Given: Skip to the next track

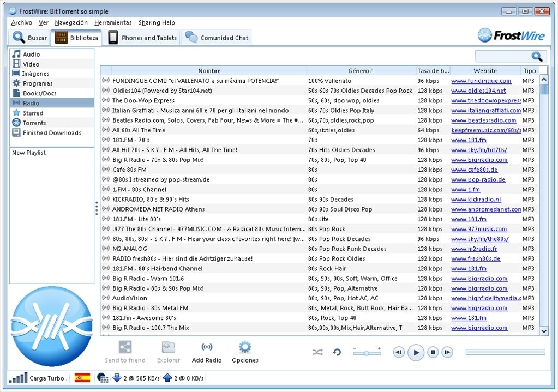Looking at the screenshot, I should 447,352.
